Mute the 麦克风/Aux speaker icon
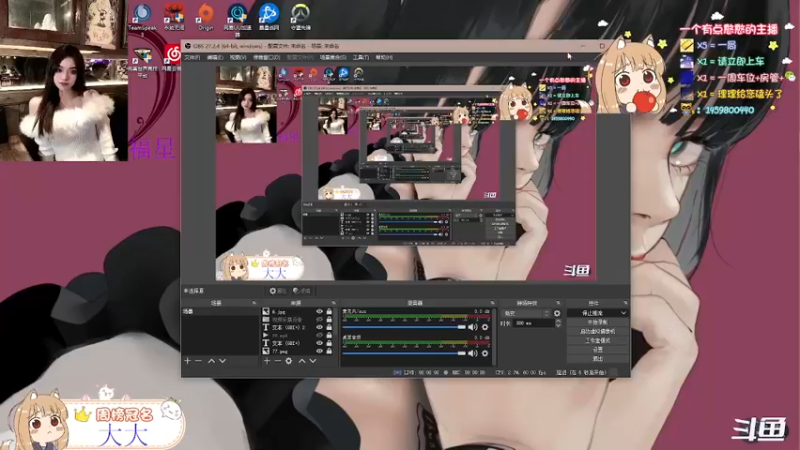 [x=473, y=327]
